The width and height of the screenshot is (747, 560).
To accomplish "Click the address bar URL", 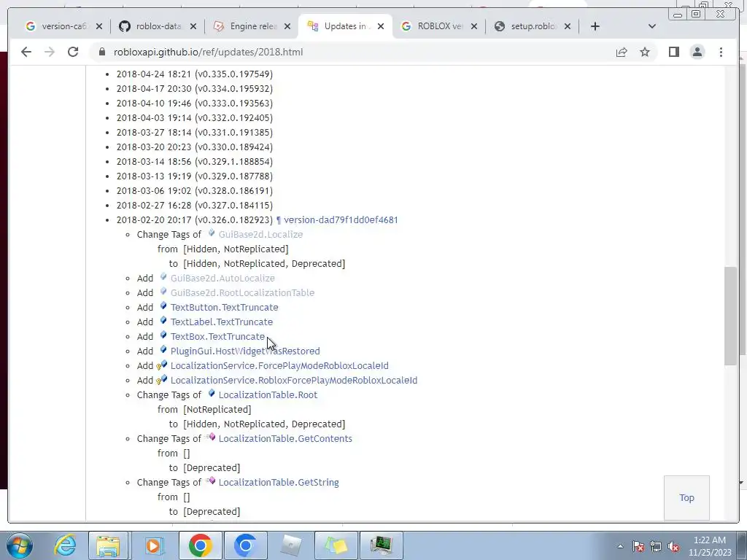I will 208,52.
